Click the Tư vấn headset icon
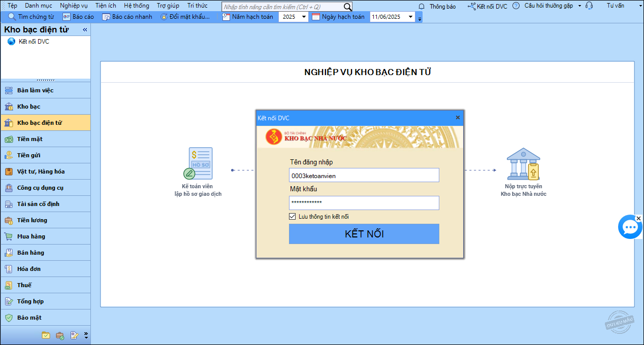The height and width of the screenshot is (345, 644). [589, 6]
